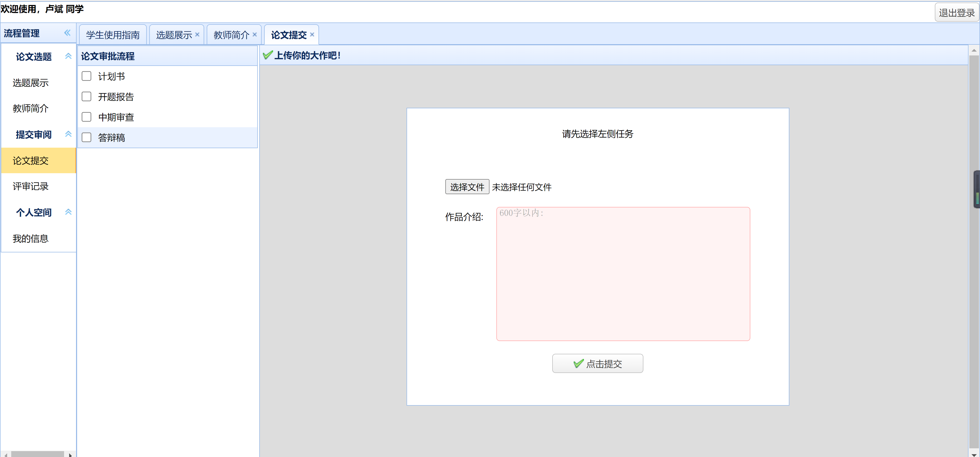Collapse the 提交审阅 section

[x=68, y=134]
